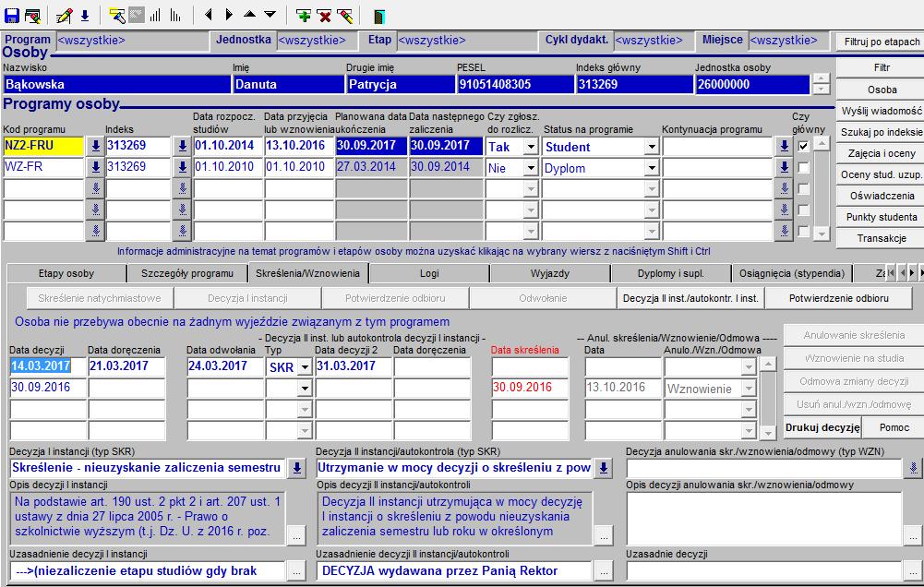The height and width of the screenshot is (587, 924).
Task: Click the programs list scrollbar down arrow
Action: point(821,234)
